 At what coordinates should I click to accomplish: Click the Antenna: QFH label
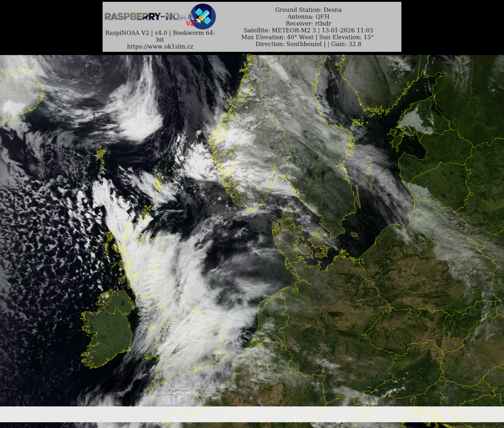tap(308, 17)
